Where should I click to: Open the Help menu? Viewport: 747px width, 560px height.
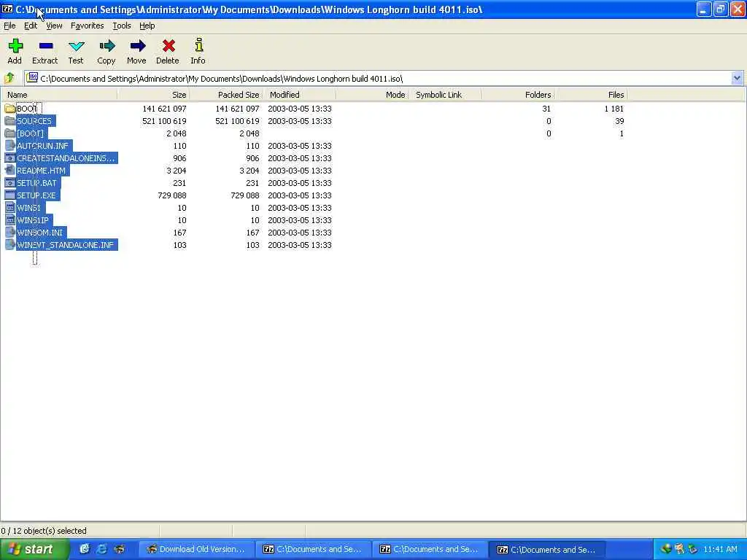[x=147, y=26]
